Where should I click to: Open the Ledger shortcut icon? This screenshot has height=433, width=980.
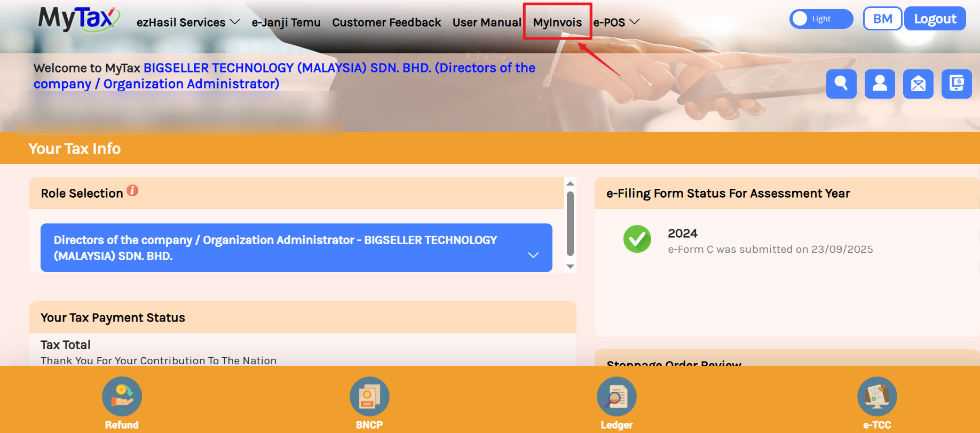pyautogui.click(x=617, y=396)
